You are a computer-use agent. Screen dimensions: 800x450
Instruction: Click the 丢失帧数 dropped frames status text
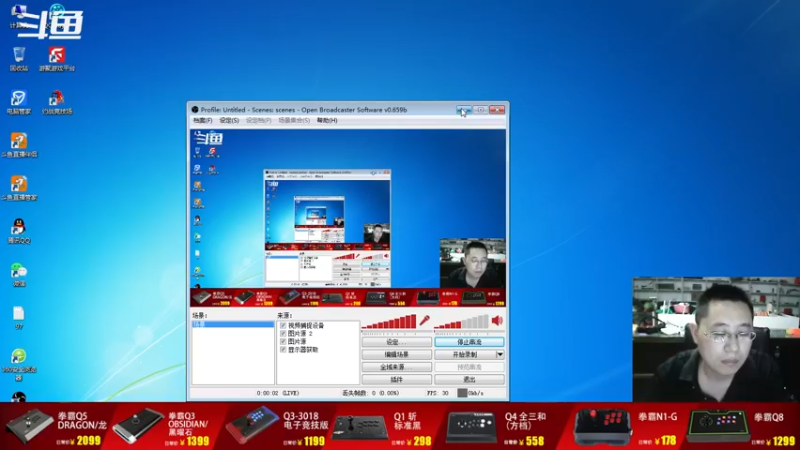pyautogui.click(x=370, y=393)
